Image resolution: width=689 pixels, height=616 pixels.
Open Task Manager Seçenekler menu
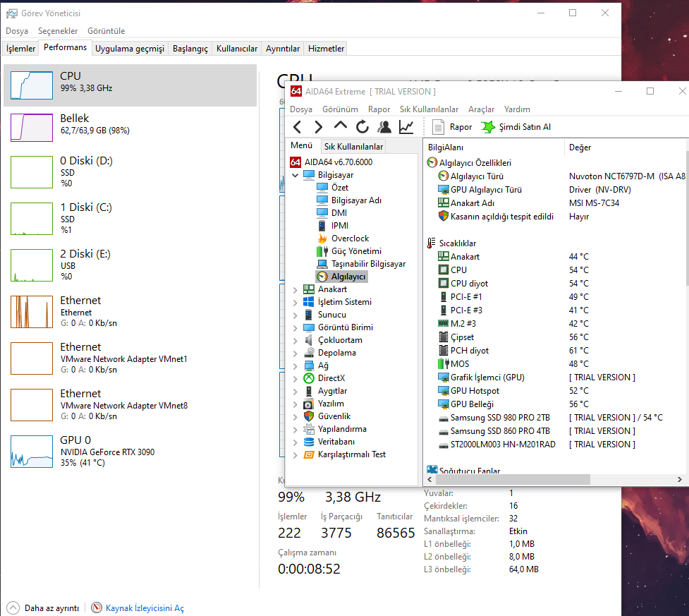(x=58, y=31)
